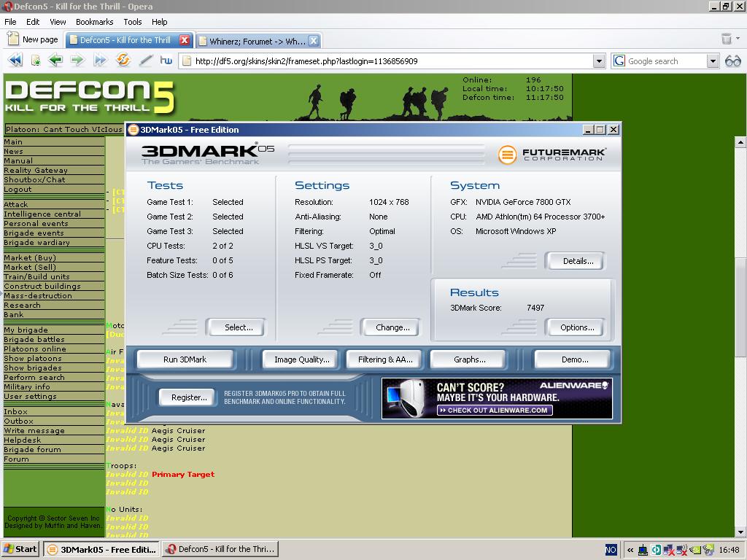Click the Graphs... button
Viewport: 747px width, 560px height.
(469, 359)
